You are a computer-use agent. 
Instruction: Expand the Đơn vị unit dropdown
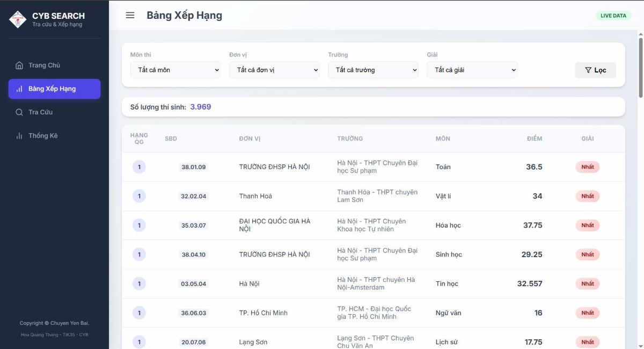pyautogui.click(x=274, y=70)
